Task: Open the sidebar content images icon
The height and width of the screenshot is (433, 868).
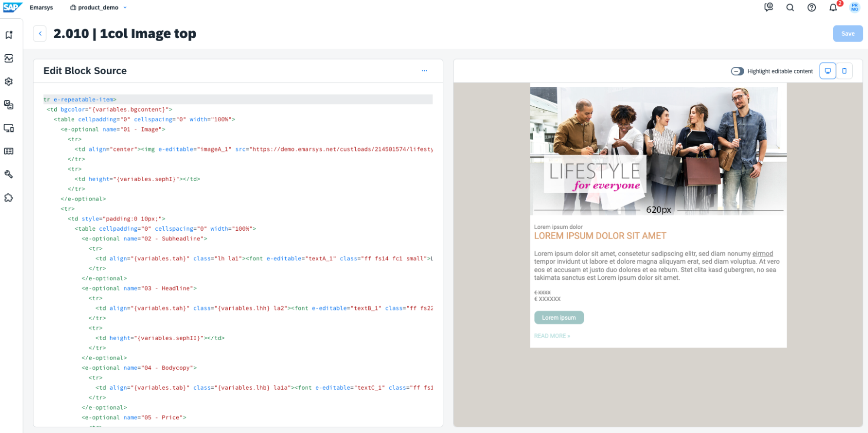Action: pos(9,105)
